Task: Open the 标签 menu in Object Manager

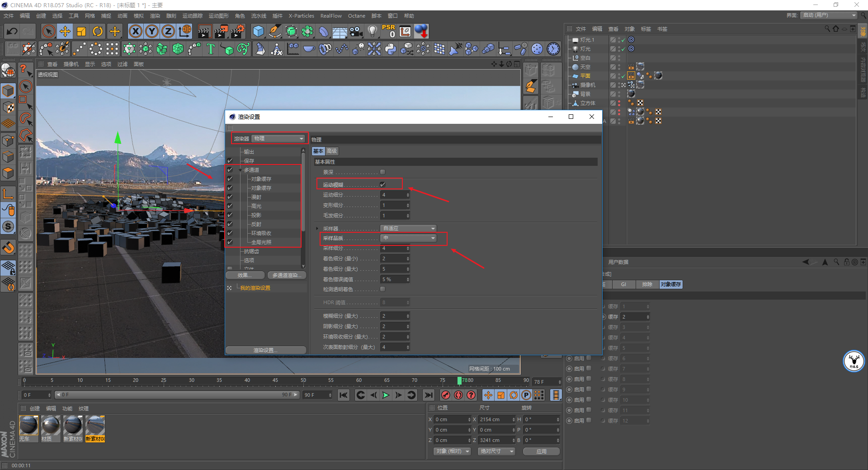Action: pyautogui.click(x=646, y=29)
